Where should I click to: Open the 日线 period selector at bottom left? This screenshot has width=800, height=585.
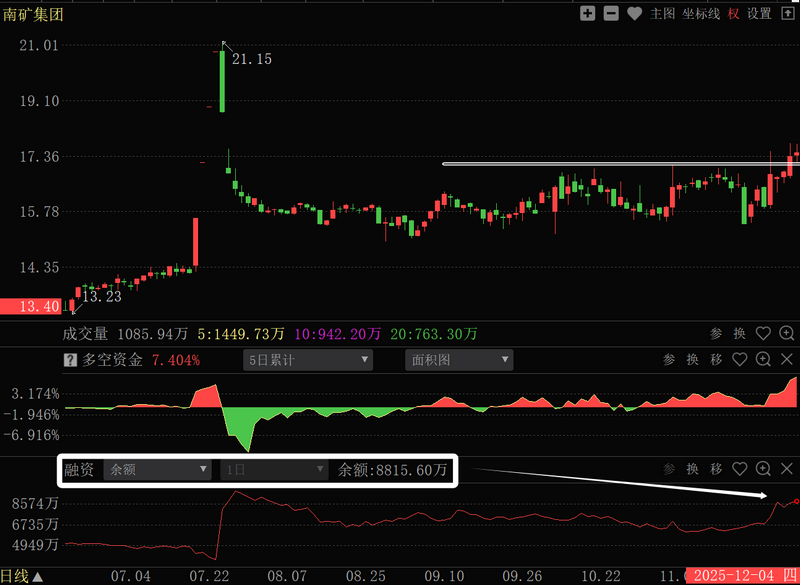pyautogui.click(x=22, y=576)
